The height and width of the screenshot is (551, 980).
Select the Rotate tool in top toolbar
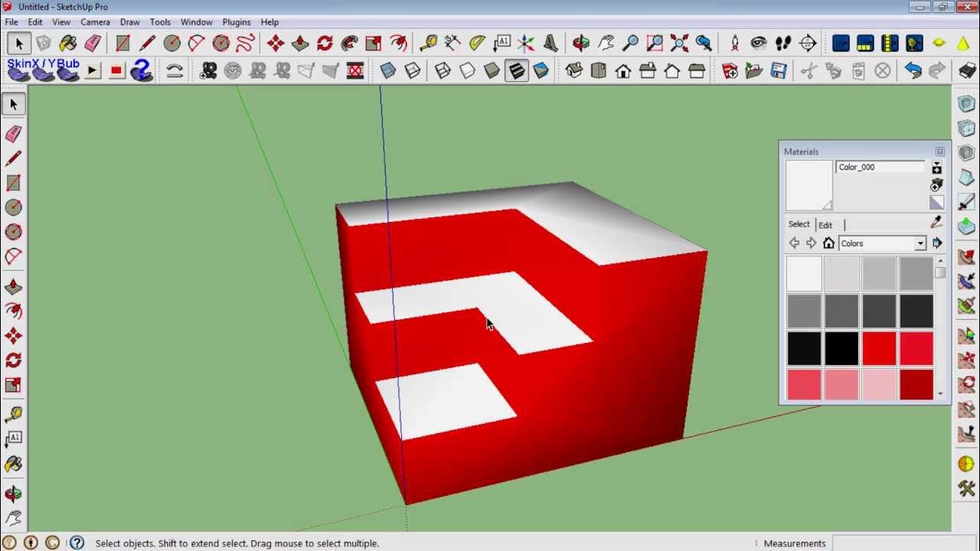click(x=325, y=44)
